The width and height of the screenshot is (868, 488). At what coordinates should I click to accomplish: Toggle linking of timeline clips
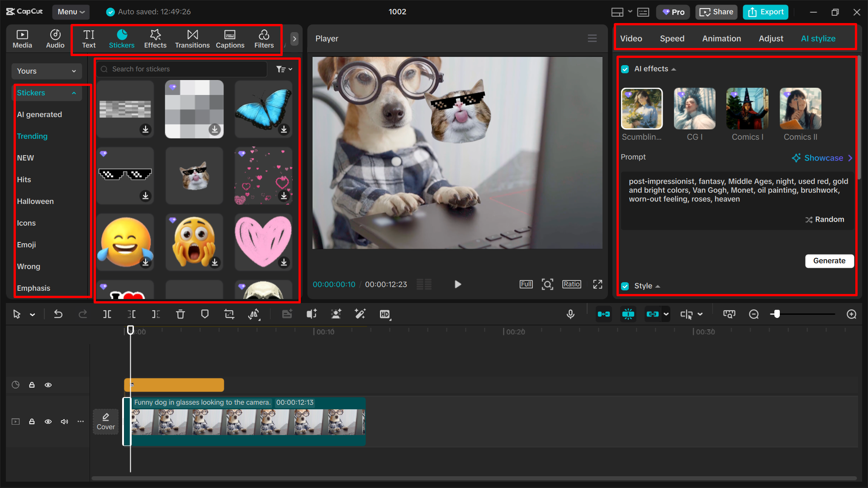pos(653,314)
